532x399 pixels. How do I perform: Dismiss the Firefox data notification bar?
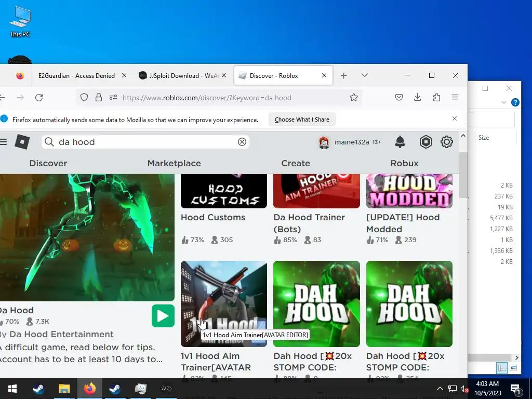click(455, 119)
